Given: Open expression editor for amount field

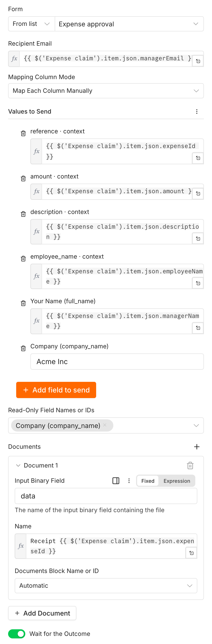Looking at the screenshot, I should (x=198, y=193).
